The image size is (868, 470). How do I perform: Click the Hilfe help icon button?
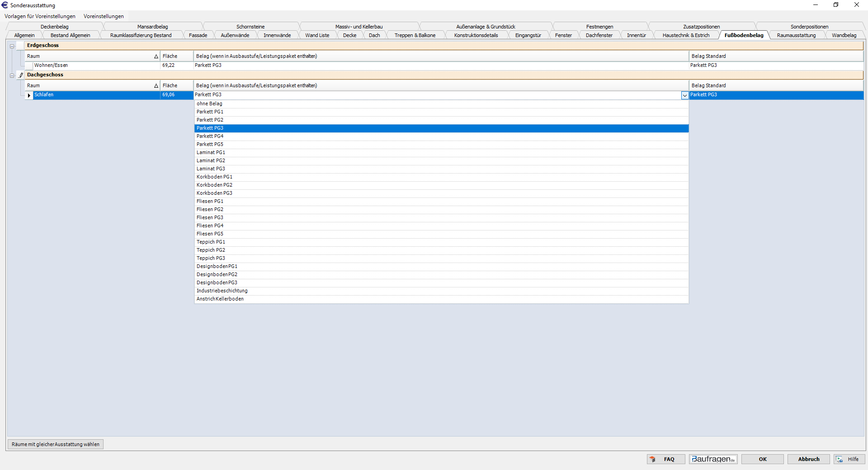tap(849, 459)
